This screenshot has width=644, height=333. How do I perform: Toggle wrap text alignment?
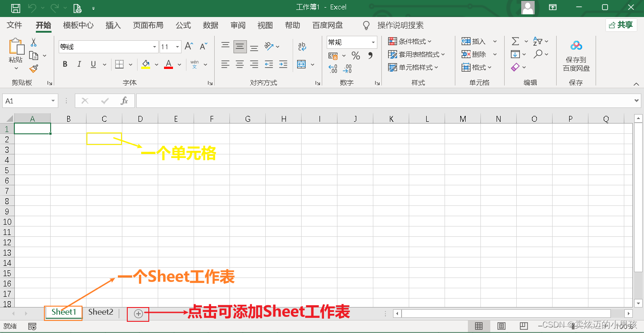point(302,47)
